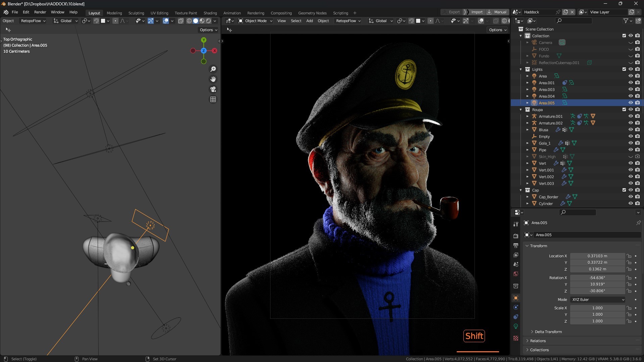Viewport: 644px width, 362px height.
Task: Toggle lock on Location X
Action: pos(629,256)
